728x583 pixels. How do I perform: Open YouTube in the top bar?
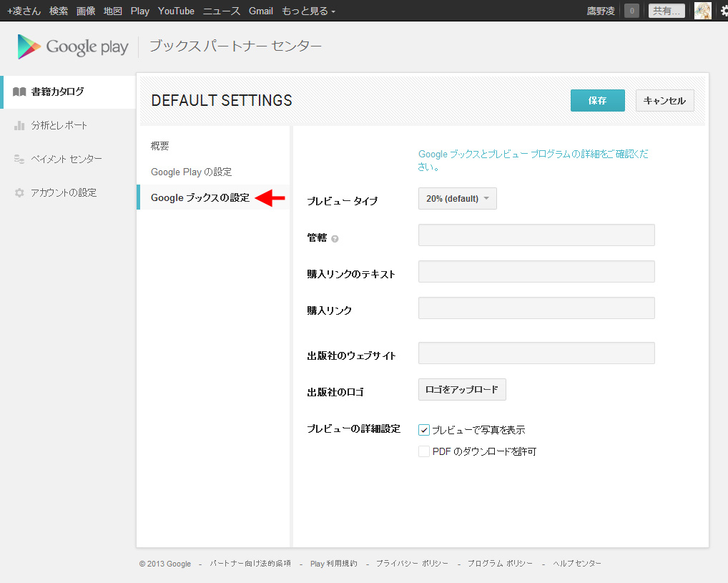[176, 11]
